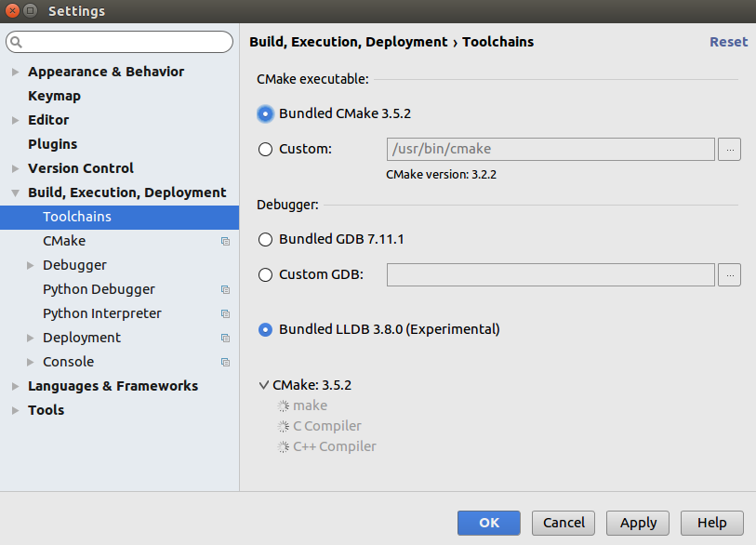Open Python Debugger settings

click(x=99, y=289)
